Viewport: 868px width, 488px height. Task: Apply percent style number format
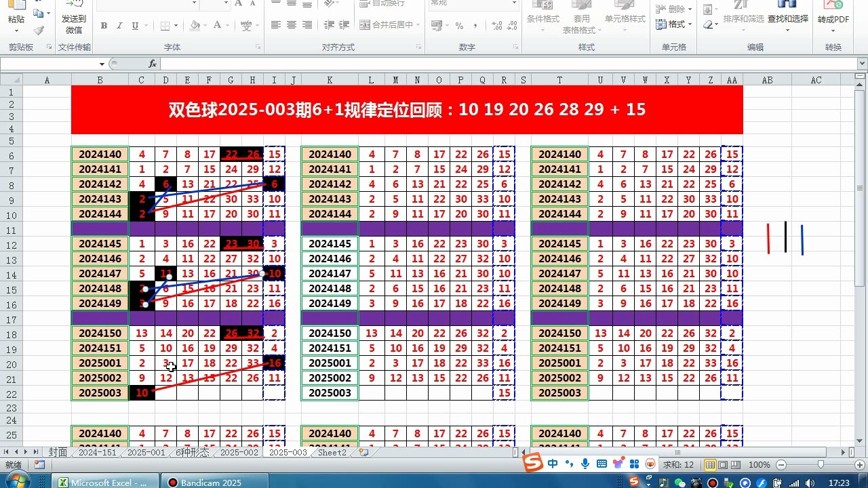tap(459, 26)
